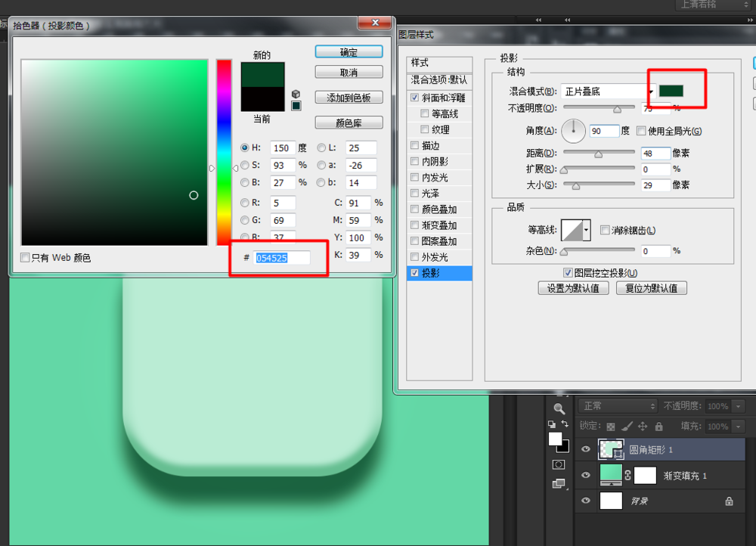Click the lock all padlock icon
The image size is (756, 546).
click(659, 426)
